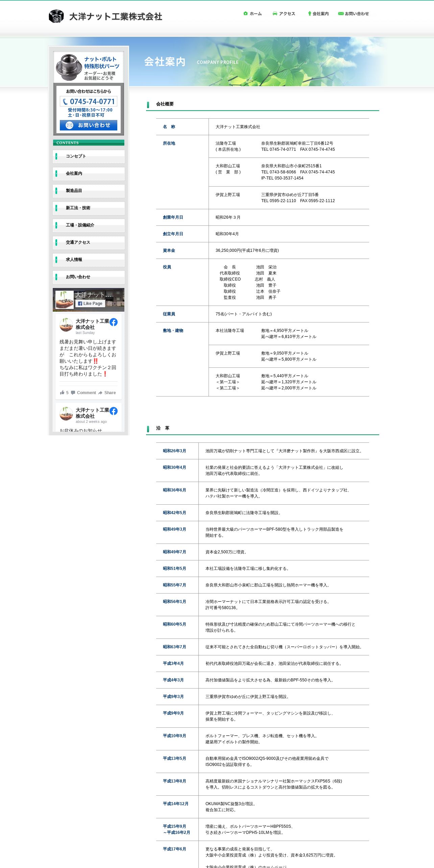The height and width of the screenshot is (868, 434).
Task: Click the person icon beside 会社案内
Action: pos(309,14)
